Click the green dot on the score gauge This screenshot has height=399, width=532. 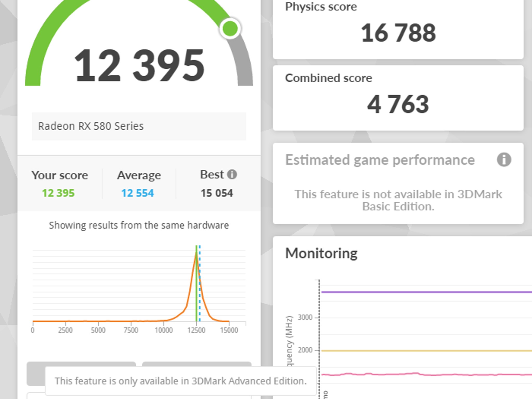pyautogui.click(x=230, y=28)
